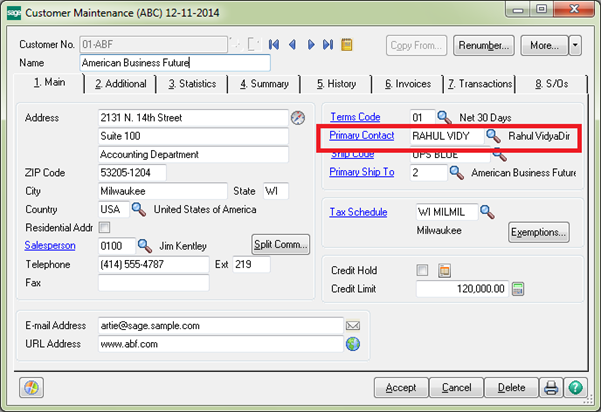Screen dimensions: 601x412
Task: Expand the More button dropdown arrow
Action: tap(575, 45)
